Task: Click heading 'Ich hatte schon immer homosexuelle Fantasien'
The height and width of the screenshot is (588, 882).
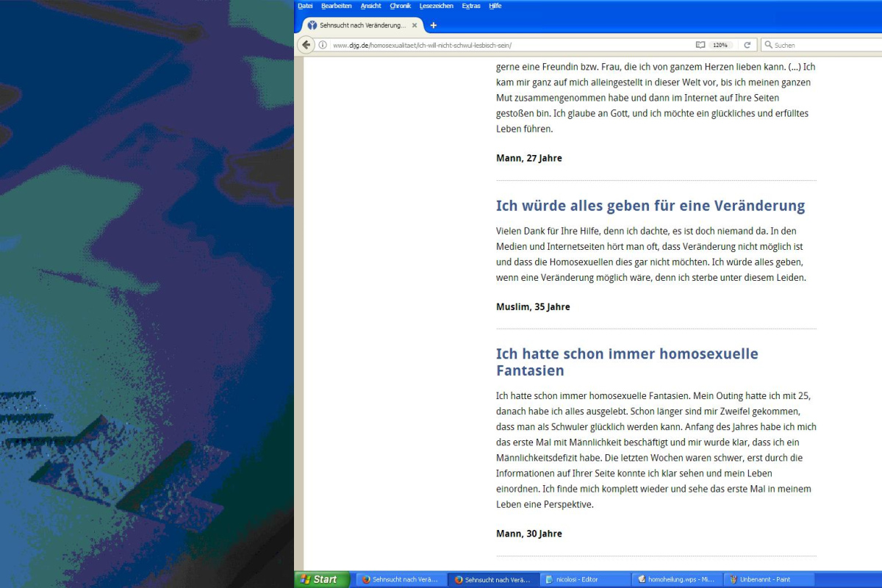Action: pos(627,362)
